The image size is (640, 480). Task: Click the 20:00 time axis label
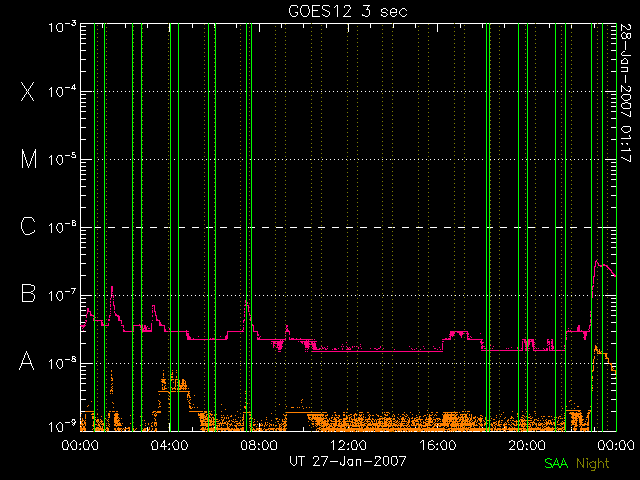click(527, 445)
